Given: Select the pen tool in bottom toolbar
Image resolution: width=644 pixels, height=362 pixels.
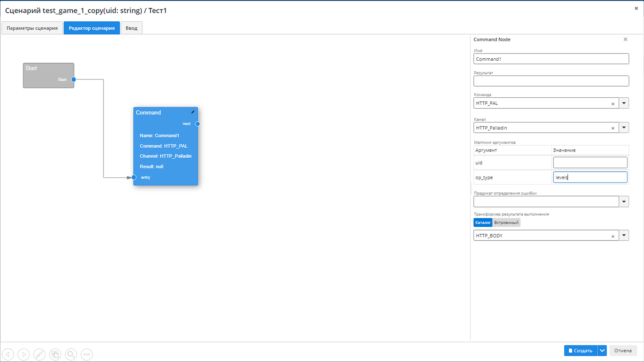Looking at the screenshot, I should [x=39, y=354].
